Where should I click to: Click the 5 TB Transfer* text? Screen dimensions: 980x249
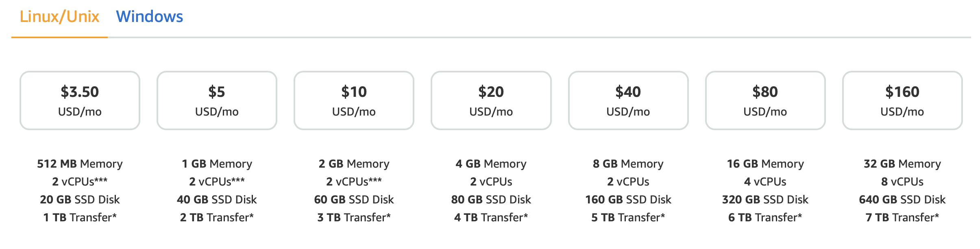tap(628, 218)
